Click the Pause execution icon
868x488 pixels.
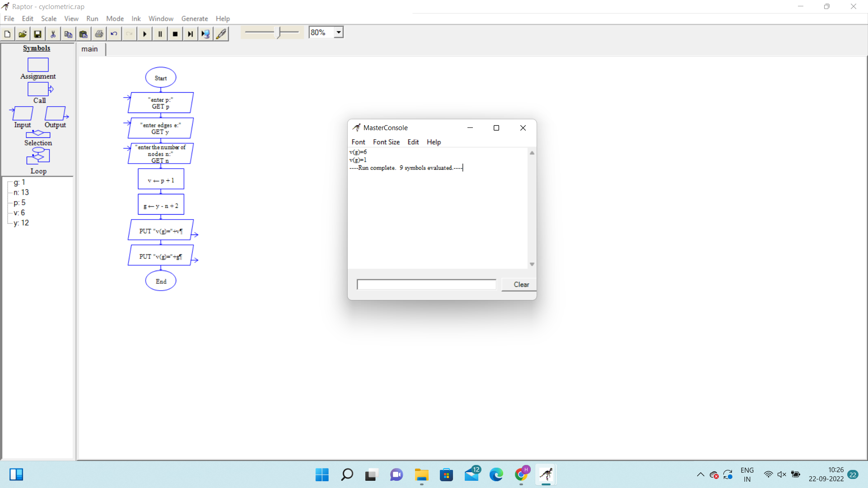[160, 34]
